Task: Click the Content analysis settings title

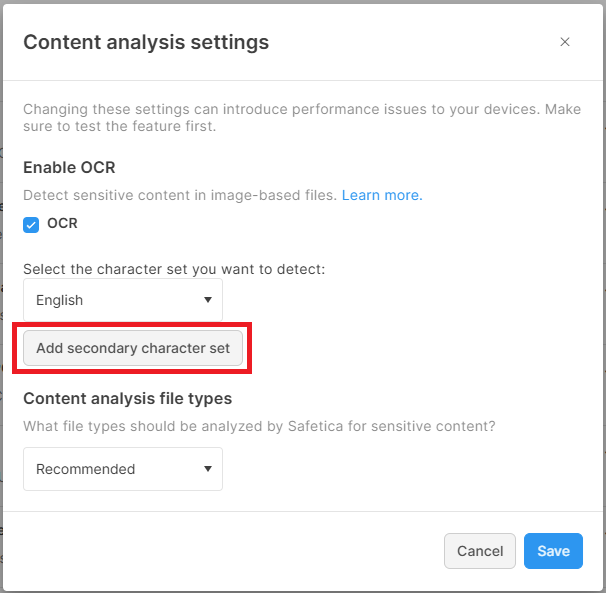Action: pyautogui.click(x=146, y=42)
